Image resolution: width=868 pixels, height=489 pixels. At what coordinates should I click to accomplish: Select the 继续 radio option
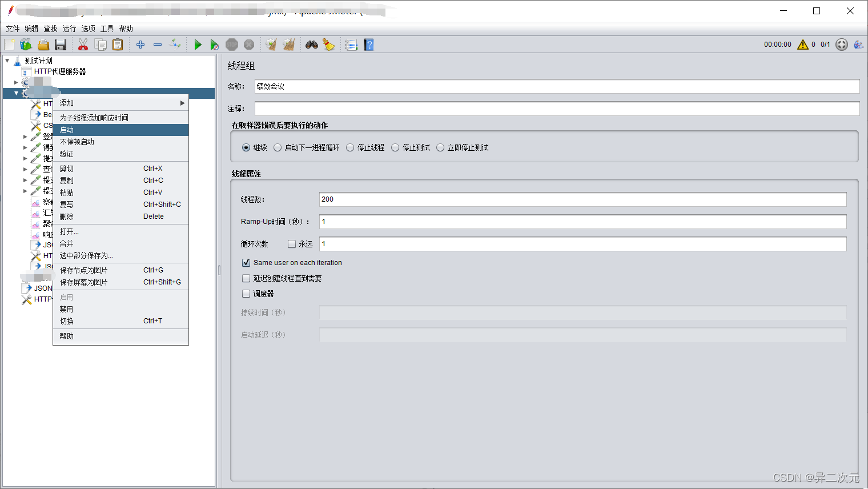[x=246, y=147]
